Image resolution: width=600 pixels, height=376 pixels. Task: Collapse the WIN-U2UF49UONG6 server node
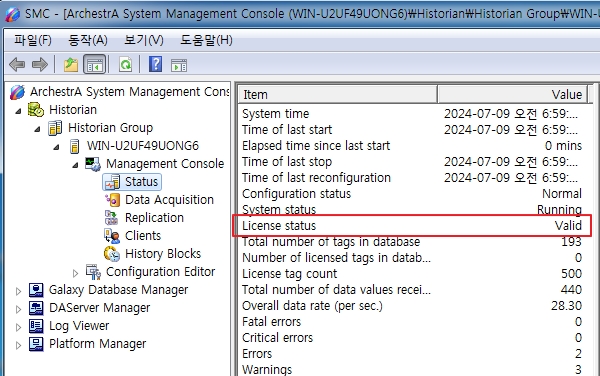[x=56, y=147]
